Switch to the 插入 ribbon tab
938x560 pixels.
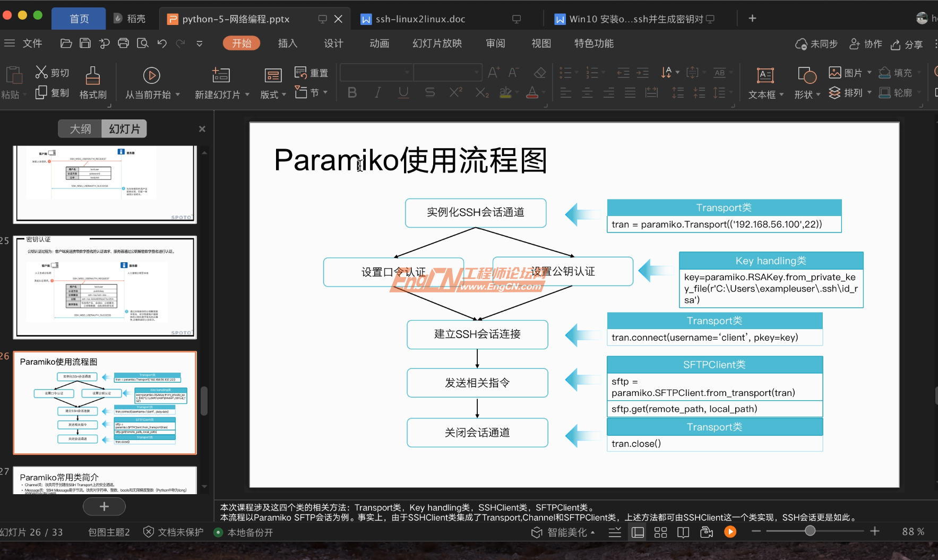pyautogui.click(x=287, y=43)
